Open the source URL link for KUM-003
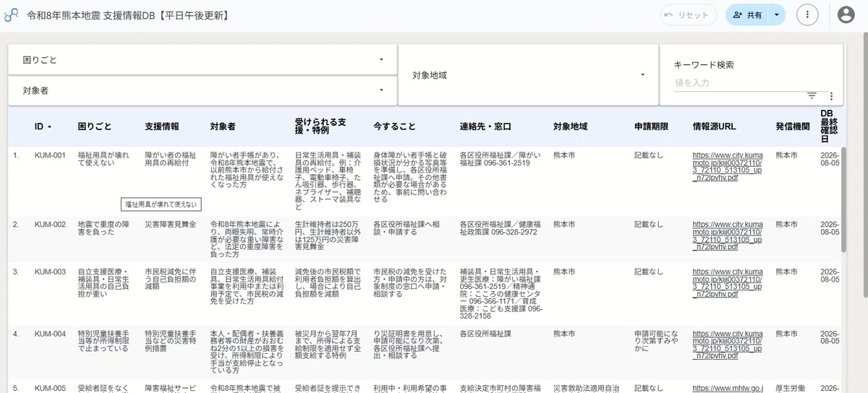868x393 pixels. pos(728,284)
